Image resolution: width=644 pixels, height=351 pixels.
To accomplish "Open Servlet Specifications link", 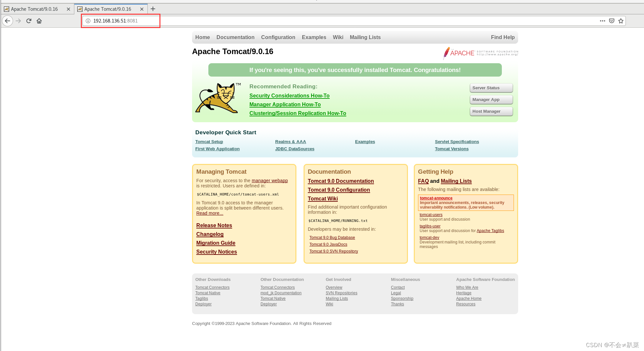I will tap(457, 141).
